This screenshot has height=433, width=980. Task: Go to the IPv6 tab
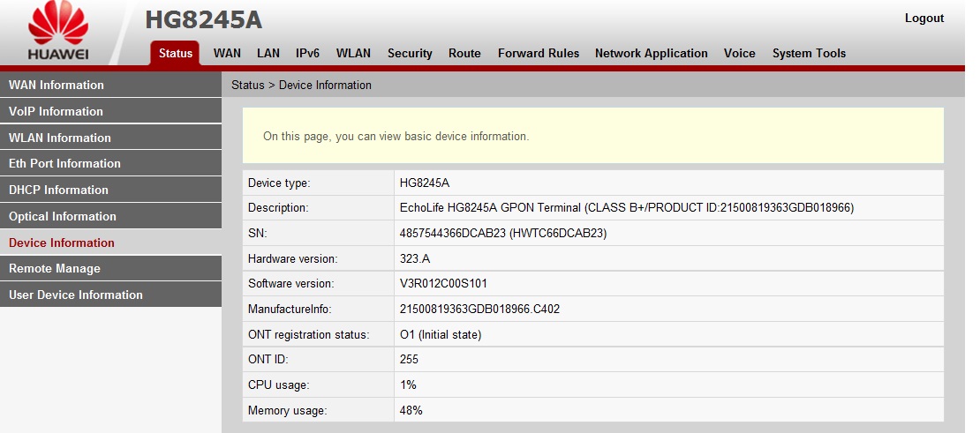307,54
